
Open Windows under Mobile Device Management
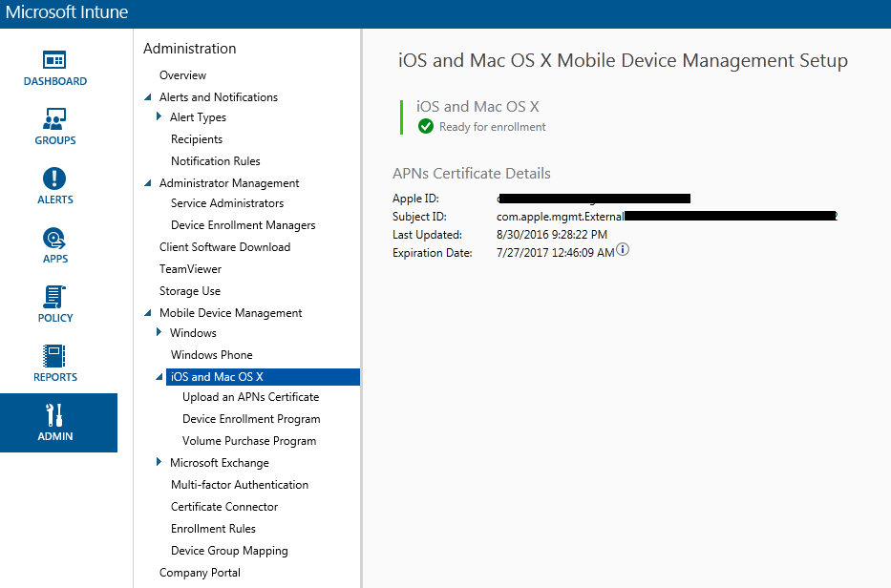pyautogui.click(x=193, y=333)
